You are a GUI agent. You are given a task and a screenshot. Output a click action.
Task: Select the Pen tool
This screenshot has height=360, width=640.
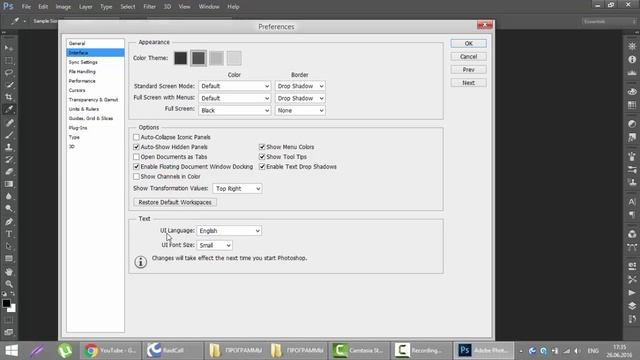(x=9, y=222)
